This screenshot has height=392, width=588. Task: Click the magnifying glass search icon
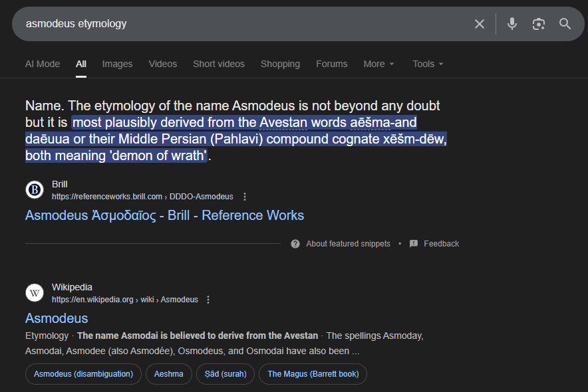(x=565, y=24)
